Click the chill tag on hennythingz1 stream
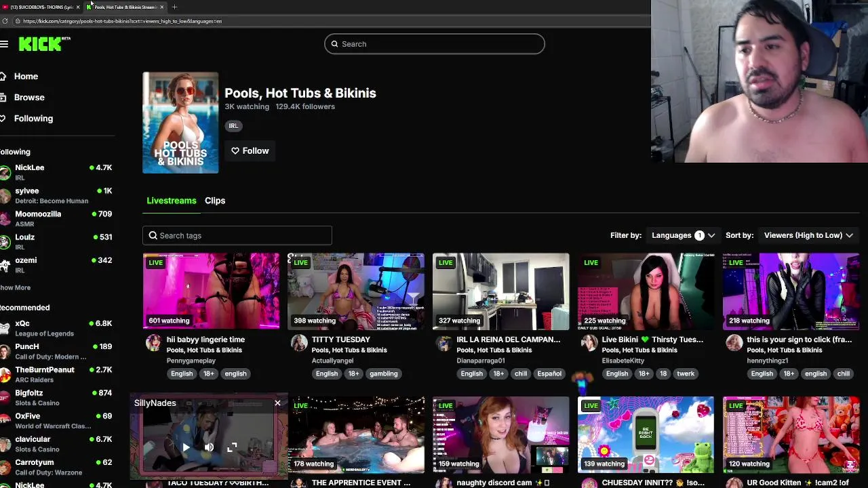Image resolution: width=868 pixels, height=488 pixels. click(844, 373)
